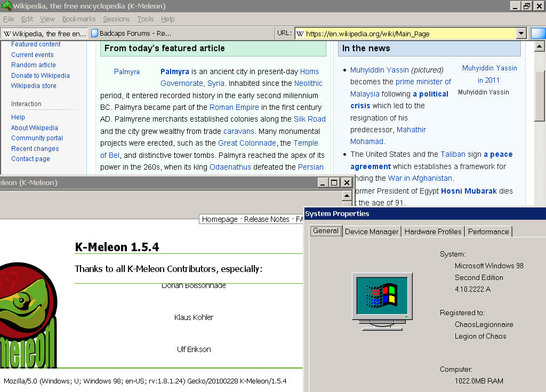
Task: Click the Windows 98 monitor logo image
Action: 382,301
